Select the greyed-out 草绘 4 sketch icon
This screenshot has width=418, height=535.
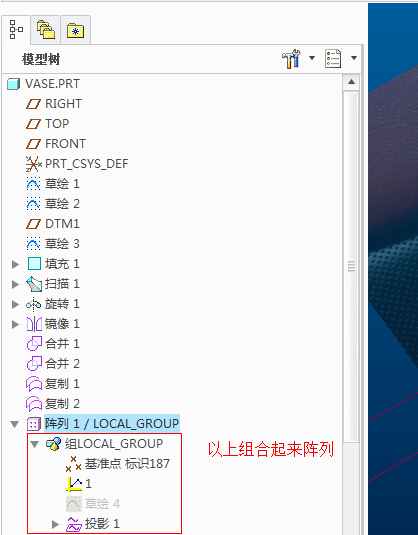(74, 504)
